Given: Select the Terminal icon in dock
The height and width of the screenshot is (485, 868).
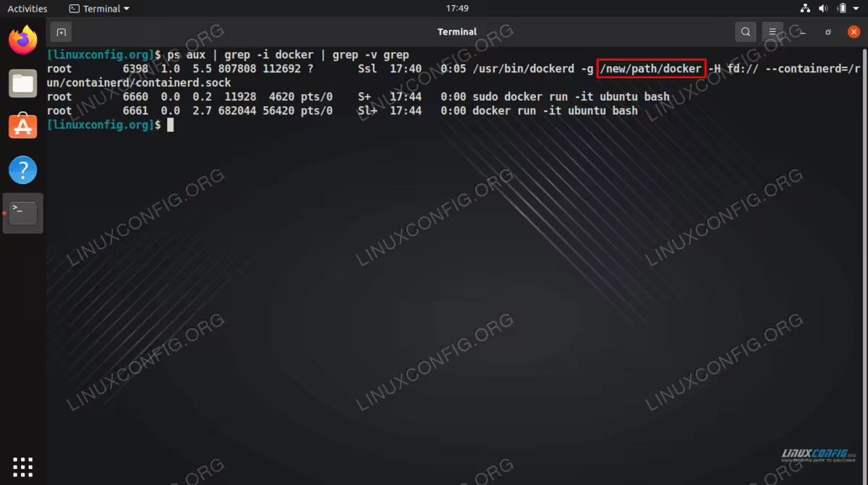Looking at the screenshot, I should [x=23, y=213].
